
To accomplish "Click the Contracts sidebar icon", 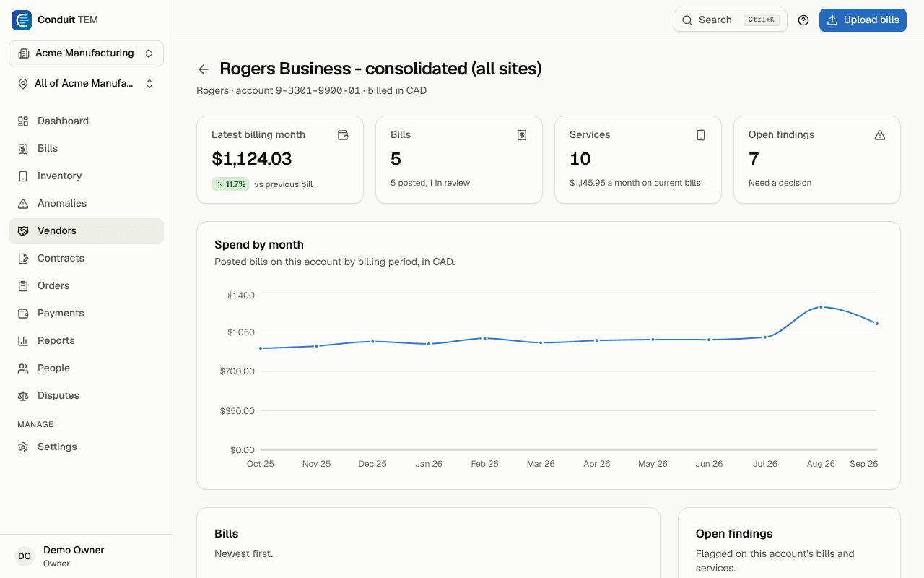I will pos(23,259).
